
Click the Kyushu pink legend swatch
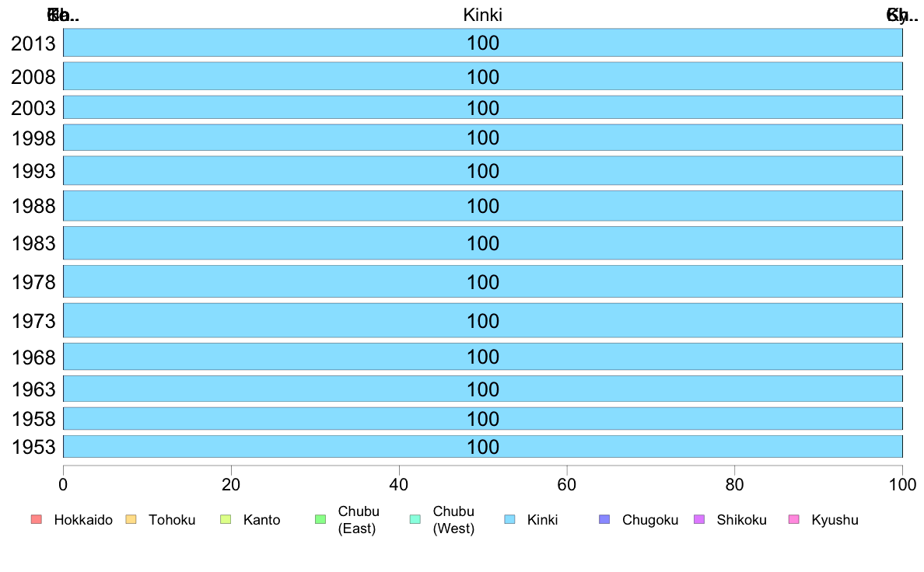pos(794,520)
